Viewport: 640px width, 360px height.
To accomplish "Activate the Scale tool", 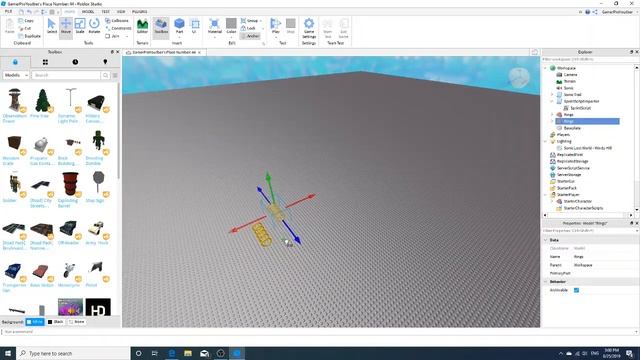I will click(80, 26).
